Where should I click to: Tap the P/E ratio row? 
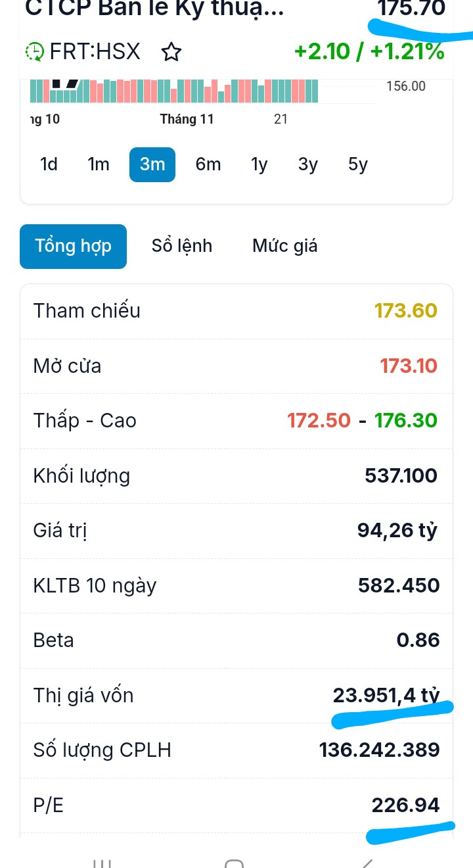(236, 805)
